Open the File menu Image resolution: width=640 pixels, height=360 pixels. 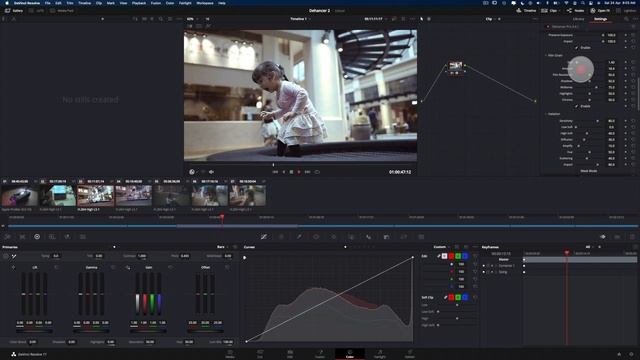tap(48, 3)
